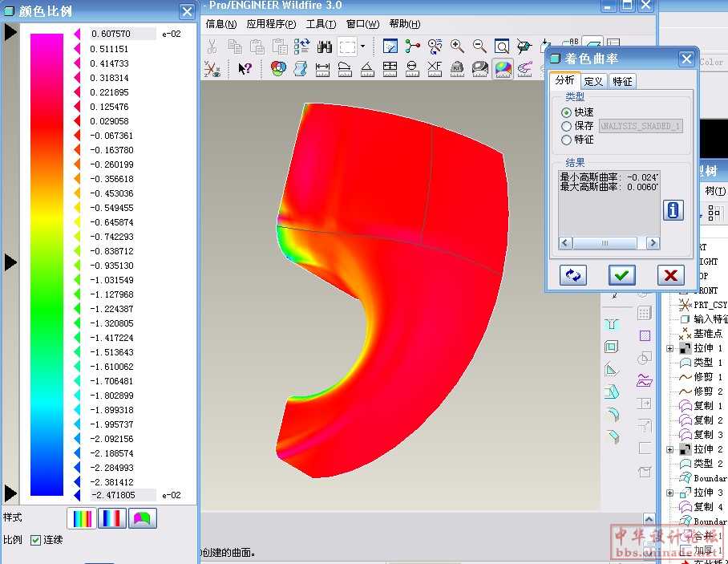The height and width of the screenshot is (564, 728).
Task: Choose the blue-white-red color style button
Action: (x=112, y=518)
